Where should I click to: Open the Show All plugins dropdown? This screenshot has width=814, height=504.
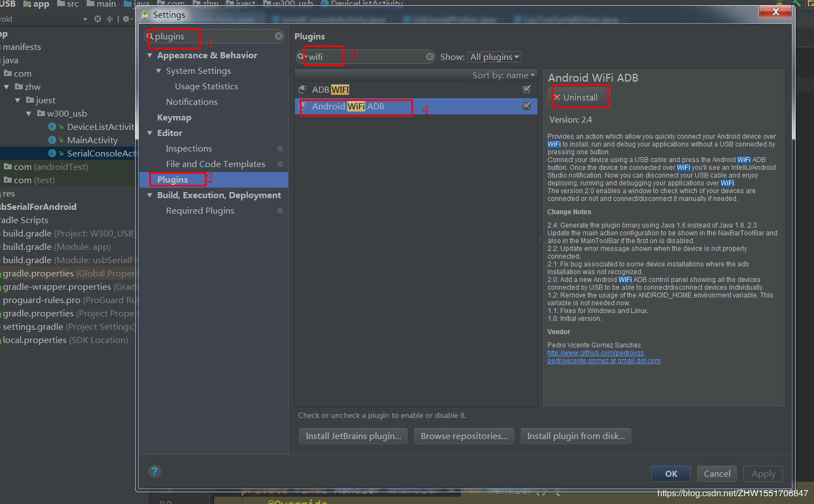click(x=495, y=57)
